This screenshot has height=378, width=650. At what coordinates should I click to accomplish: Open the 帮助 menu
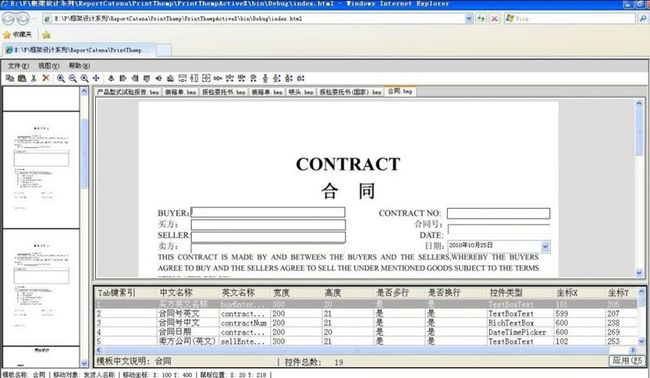(x=79, y=65)
